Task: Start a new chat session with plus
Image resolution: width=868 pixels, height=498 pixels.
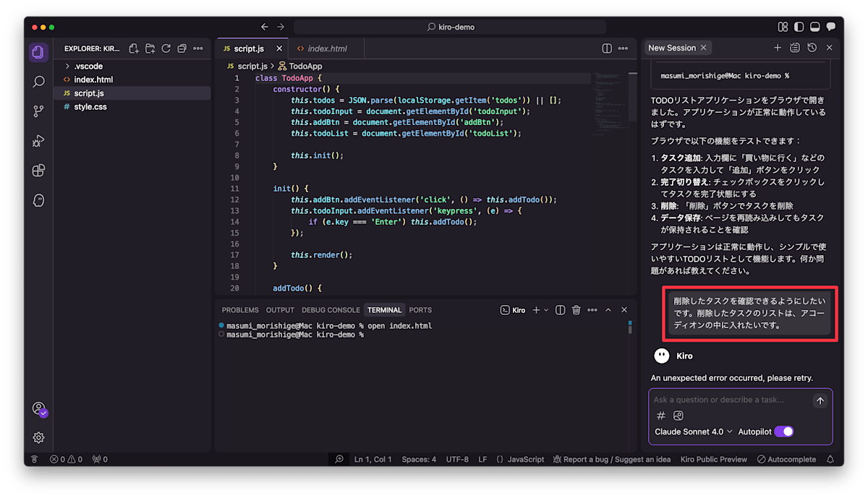Action: coord(778,48)
